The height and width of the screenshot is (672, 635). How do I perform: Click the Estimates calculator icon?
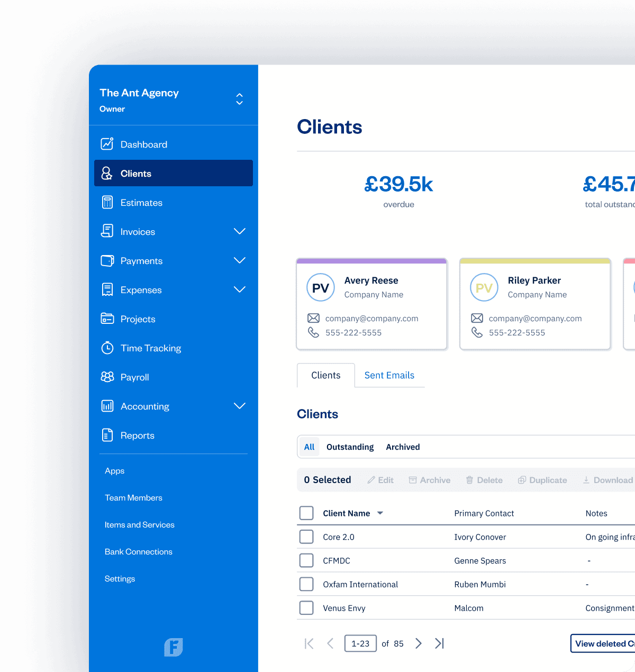[x=107, y=202]
